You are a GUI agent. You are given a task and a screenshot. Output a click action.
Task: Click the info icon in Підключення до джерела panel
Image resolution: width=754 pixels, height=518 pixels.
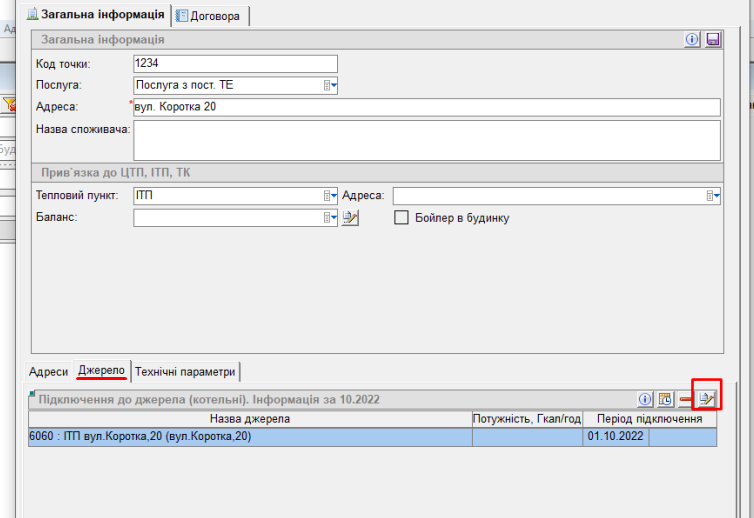(645, 399)
